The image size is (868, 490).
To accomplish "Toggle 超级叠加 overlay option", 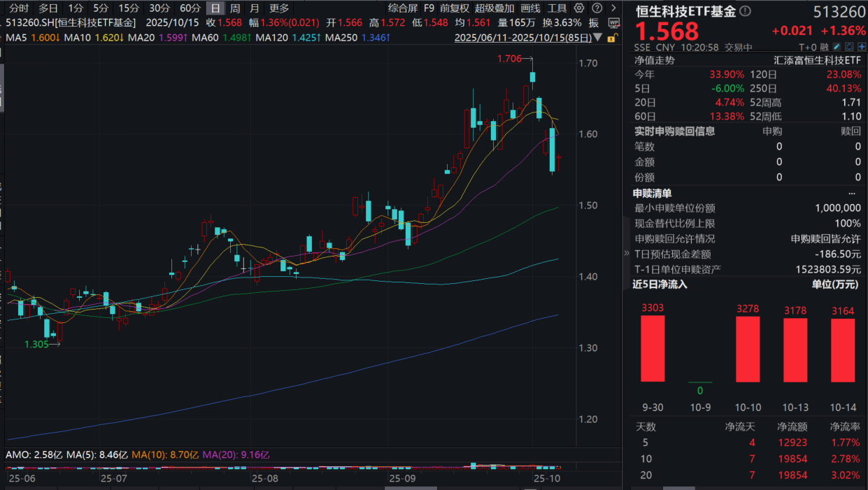I will tap(492, 8).
